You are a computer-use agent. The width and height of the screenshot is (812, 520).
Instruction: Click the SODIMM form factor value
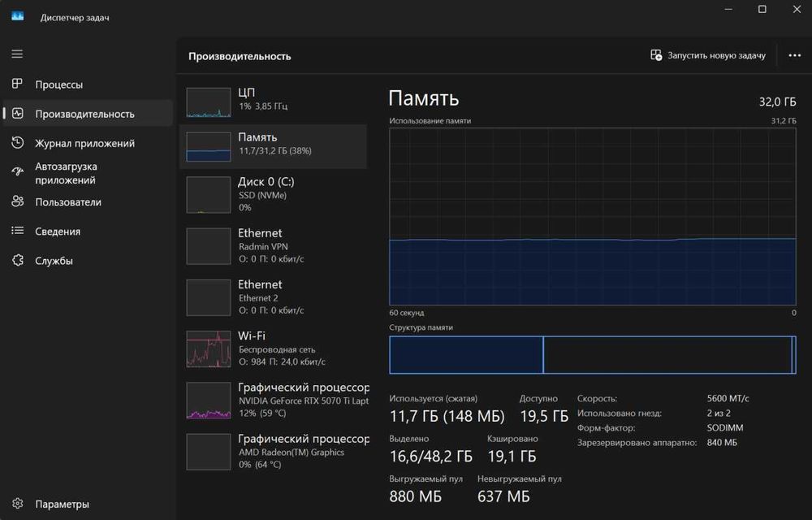pyautogui.click(x=725, y=428)
